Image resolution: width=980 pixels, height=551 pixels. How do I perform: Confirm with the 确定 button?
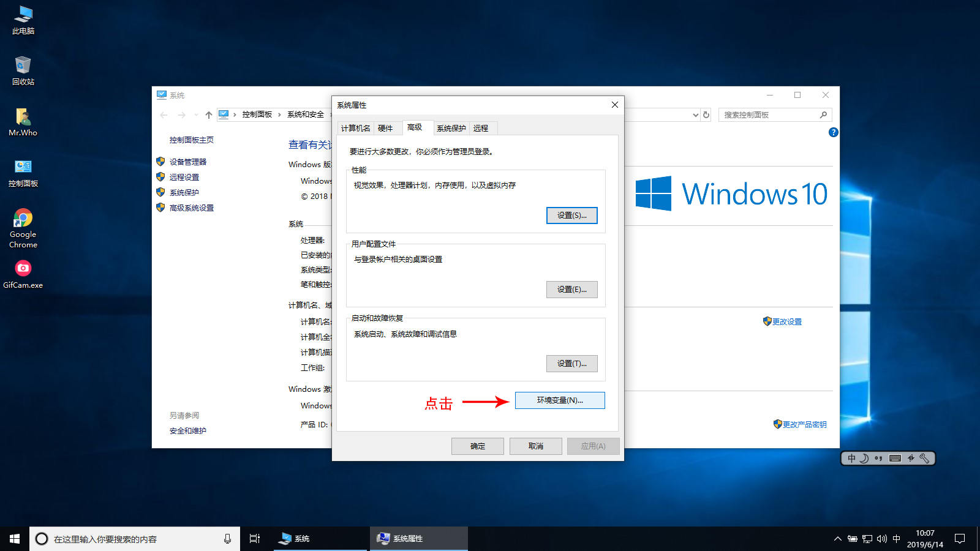pos(478,446)
